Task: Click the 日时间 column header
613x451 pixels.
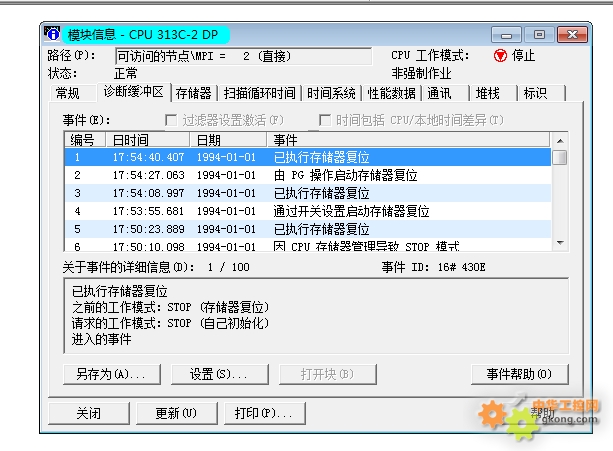Action: point(148,140)
